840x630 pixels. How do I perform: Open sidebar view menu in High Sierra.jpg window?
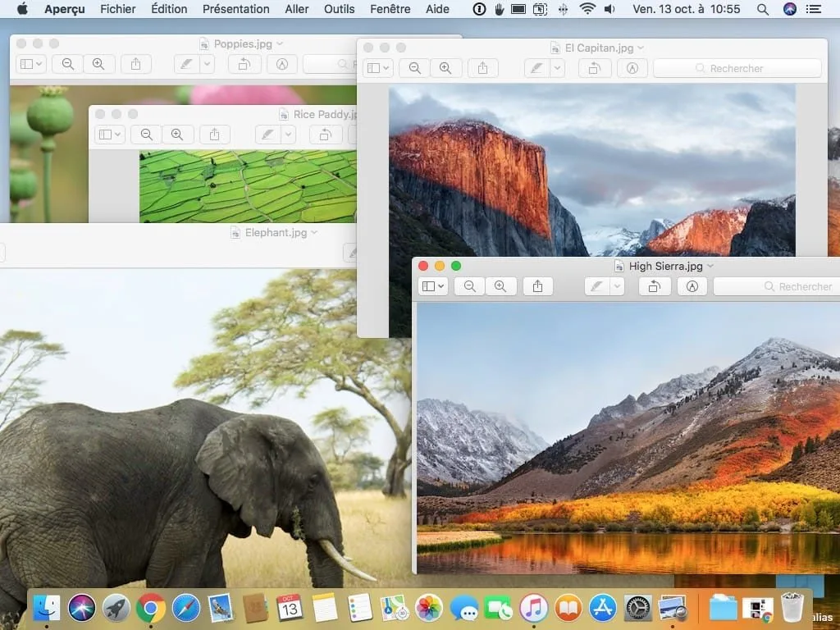tap(433, 286)
